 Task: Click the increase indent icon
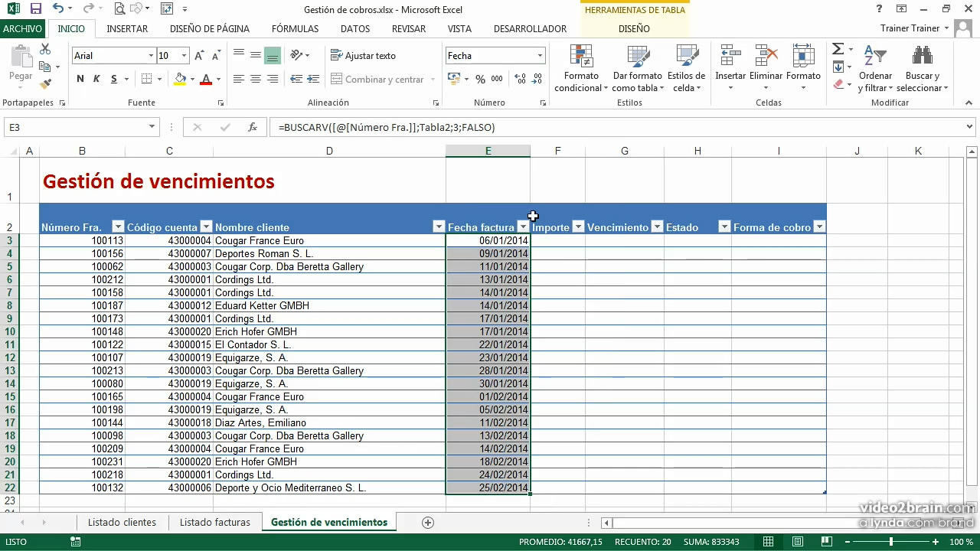point(314,79)
